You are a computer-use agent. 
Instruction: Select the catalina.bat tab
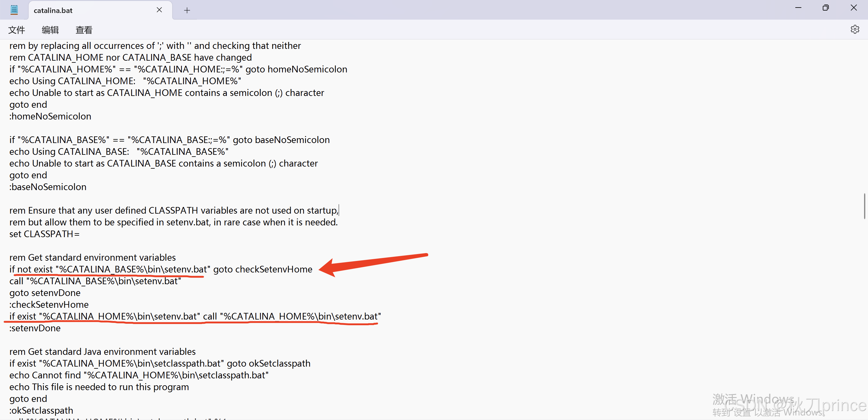coord(100,11)
